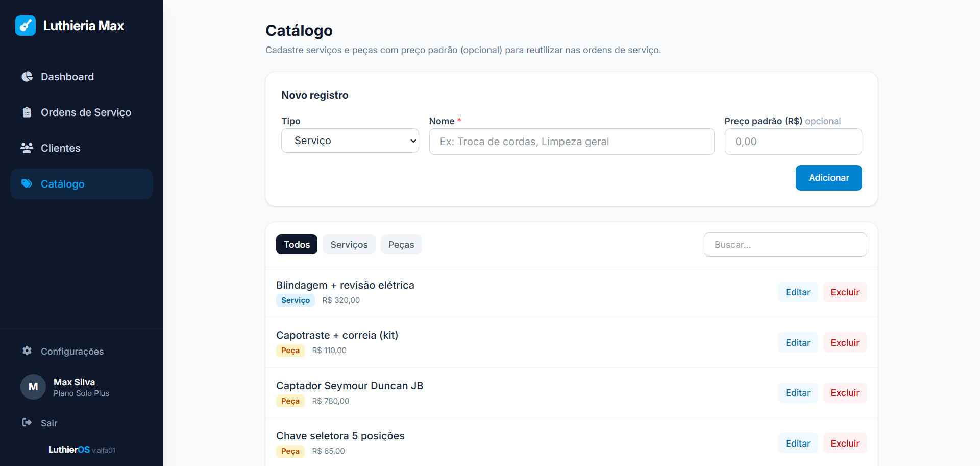Click the Adicionar button

[829, 178]
